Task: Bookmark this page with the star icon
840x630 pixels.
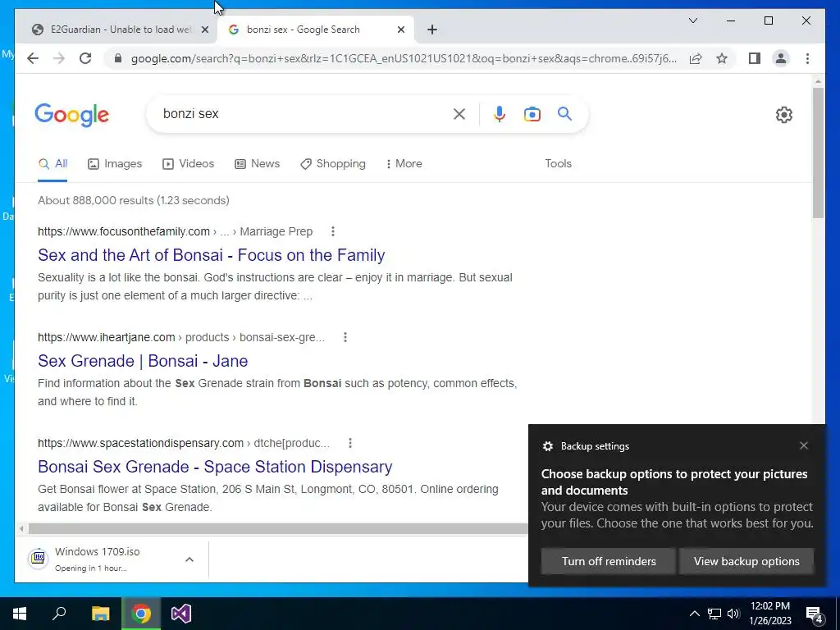Action: pos(722,58)
